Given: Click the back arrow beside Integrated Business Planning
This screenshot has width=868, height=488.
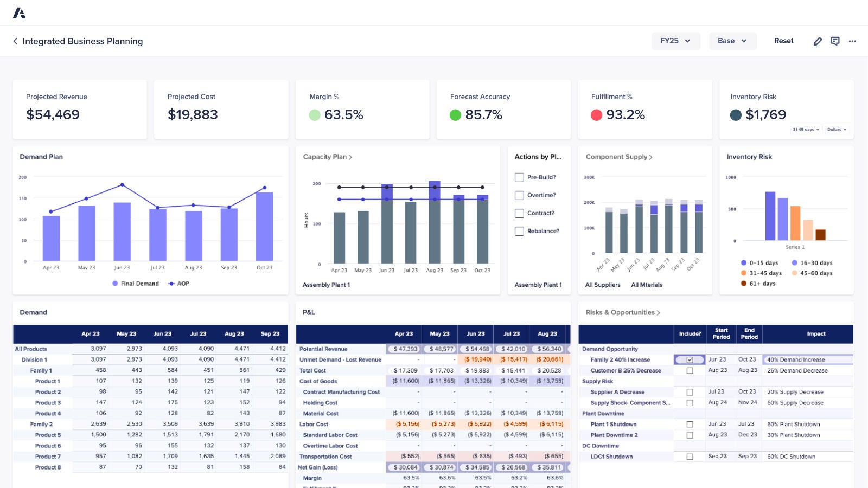Looking at the screenshot, I should pyautogui.click(x=15, y=41).
